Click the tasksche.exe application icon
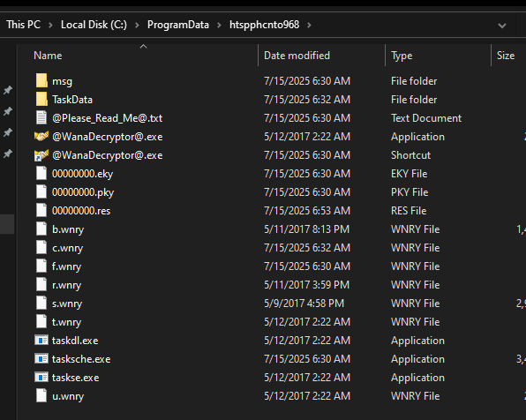The height and width of the screenshot is (420, 526). [x=41, y=358]
